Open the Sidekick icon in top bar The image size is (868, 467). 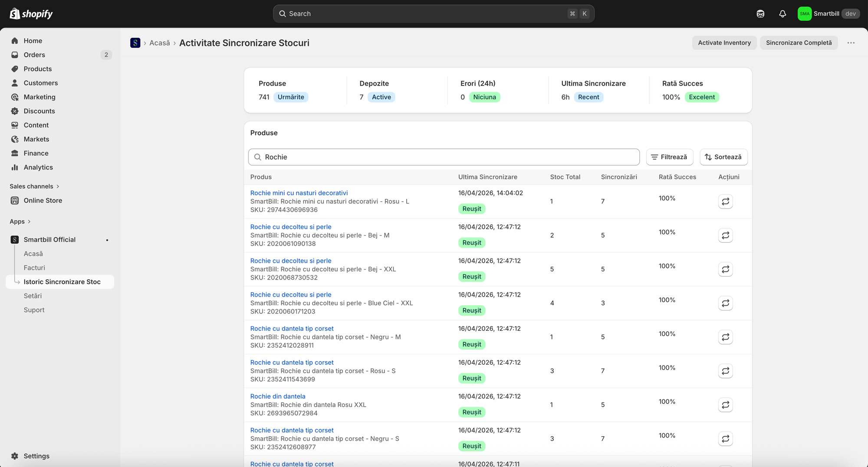click(760, 14)
